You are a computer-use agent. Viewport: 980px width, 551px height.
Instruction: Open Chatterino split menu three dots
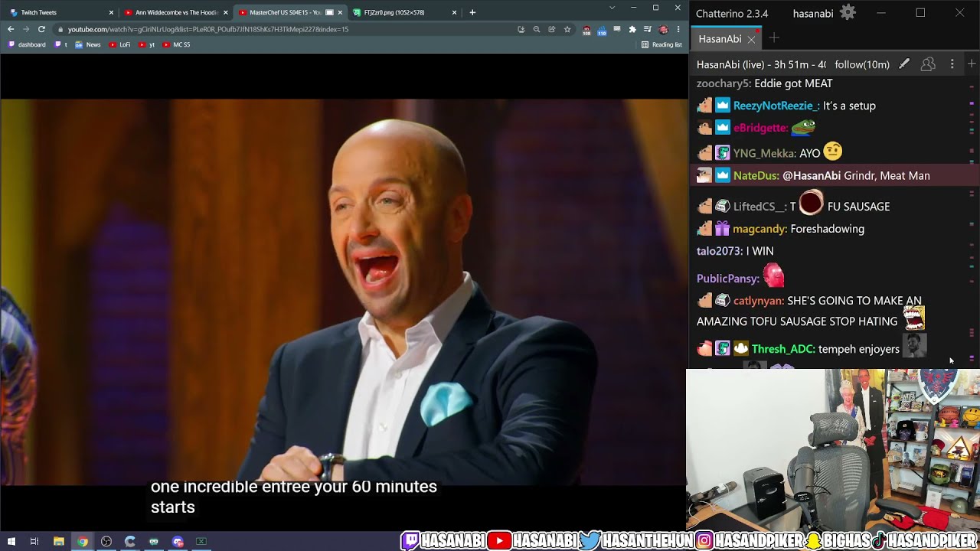point(952,64)
